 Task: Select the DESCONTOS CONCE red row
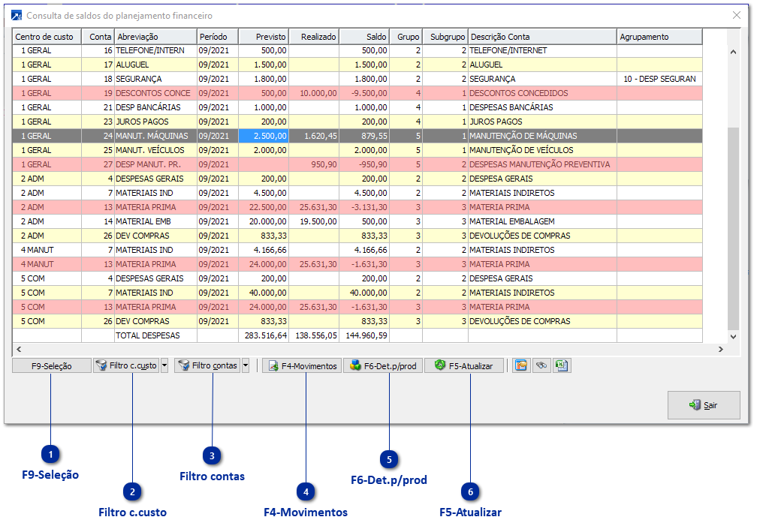pos(150,93)
